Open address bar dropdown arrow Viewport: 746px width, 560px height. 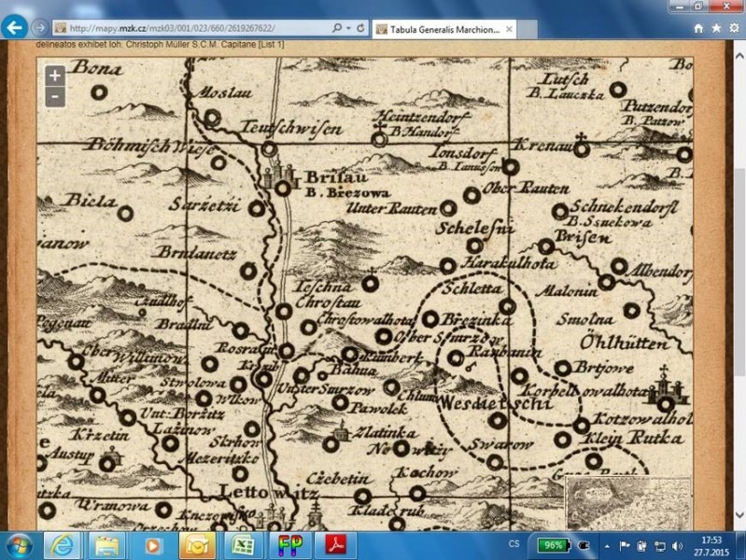(349, 28)
